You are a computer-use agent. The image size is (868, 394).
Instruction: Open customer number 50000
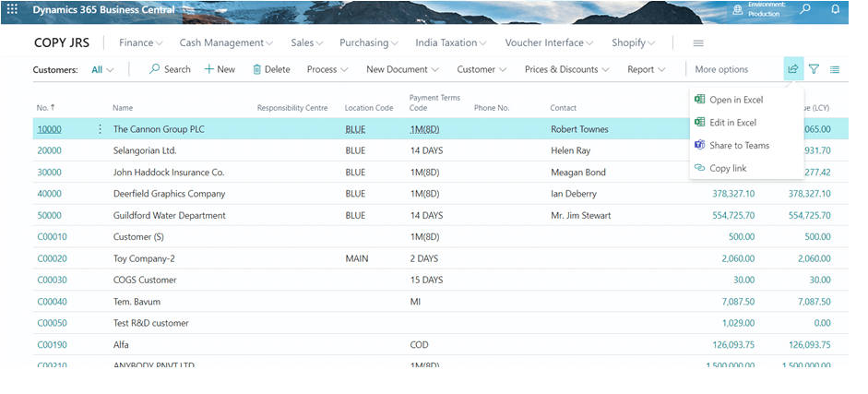[49, 215]
